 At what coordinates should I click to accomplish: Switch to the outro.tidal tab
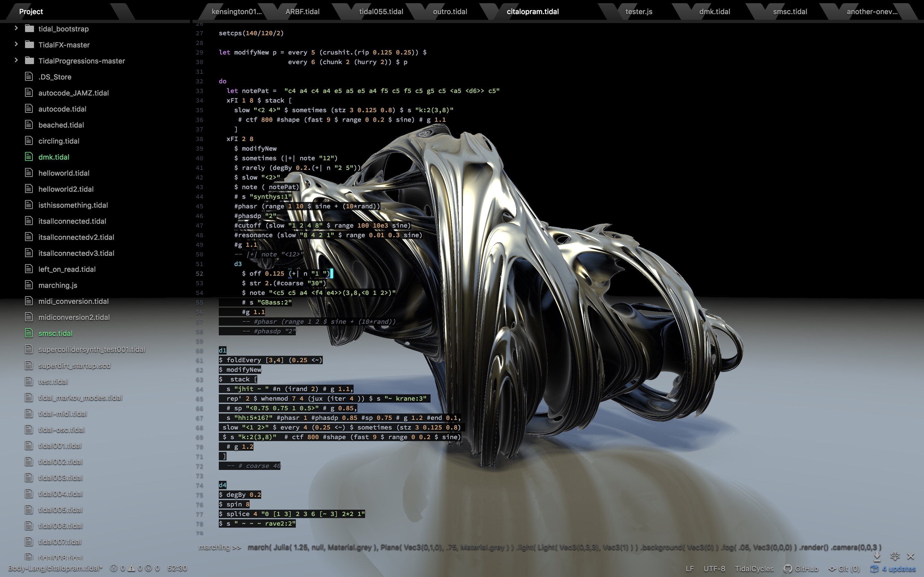click(x=450, y=12)
